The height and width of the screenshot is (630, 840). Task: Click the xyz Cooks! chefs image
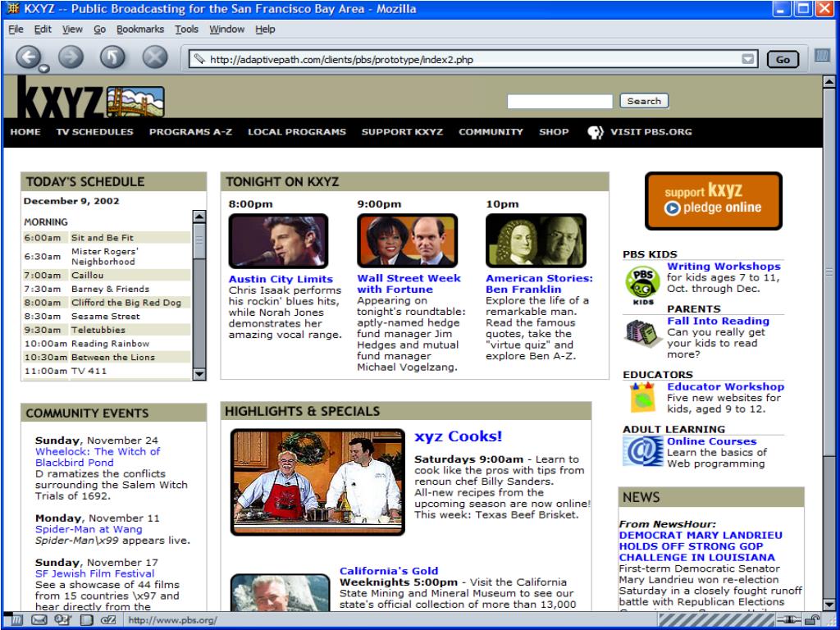coord(317,482)
